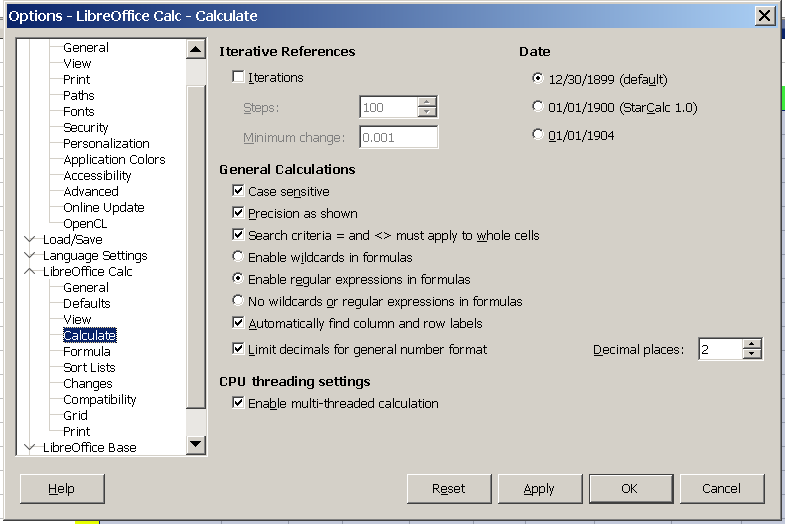Click the tree scrollbar up arrow

point(196,49)
